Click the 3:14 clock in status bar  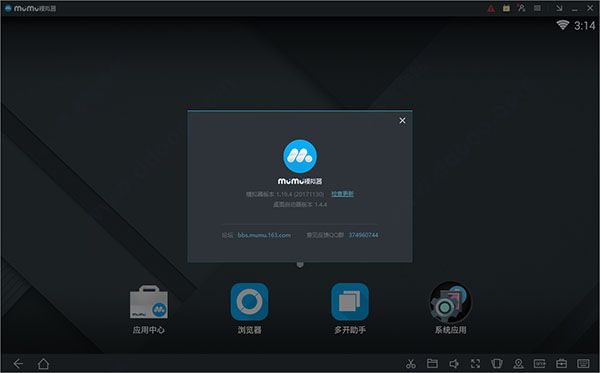click(x=584, y=26)
